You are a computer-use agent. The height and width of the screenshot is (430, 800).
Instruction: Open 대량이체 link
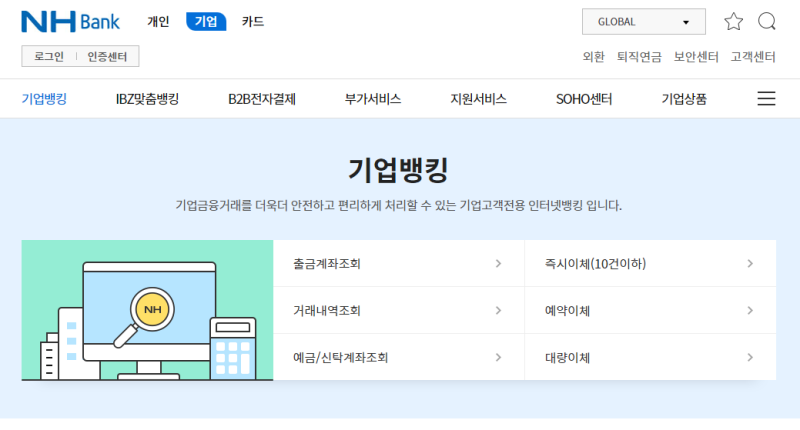pos(651,357)
